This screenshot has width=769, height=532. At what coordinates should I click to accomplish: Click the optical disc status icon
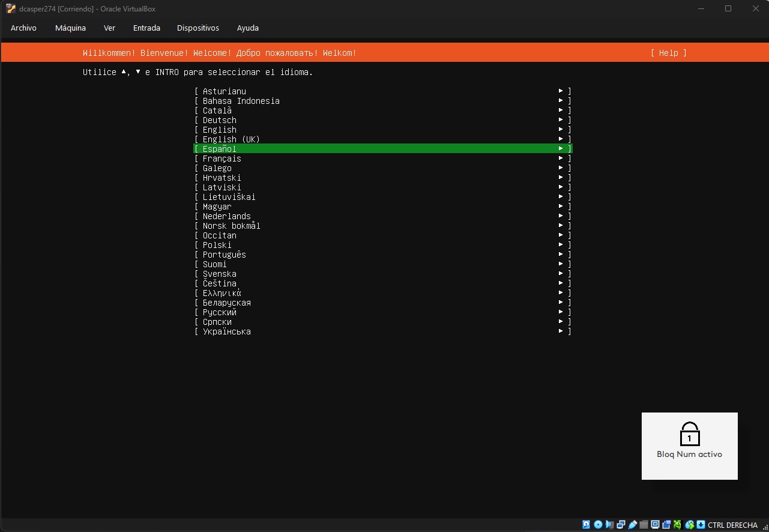[x=598, y=525]
